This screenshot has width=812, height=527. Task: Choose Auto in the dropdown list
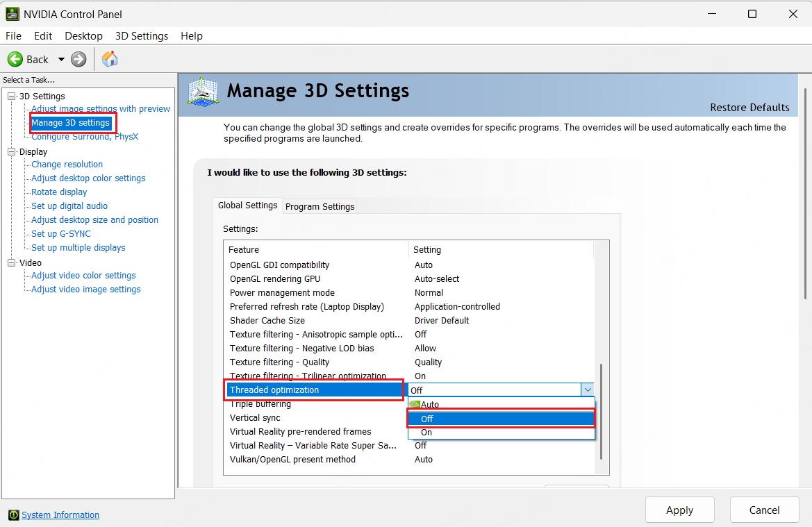pyautogui.click(x=502, y=404)
